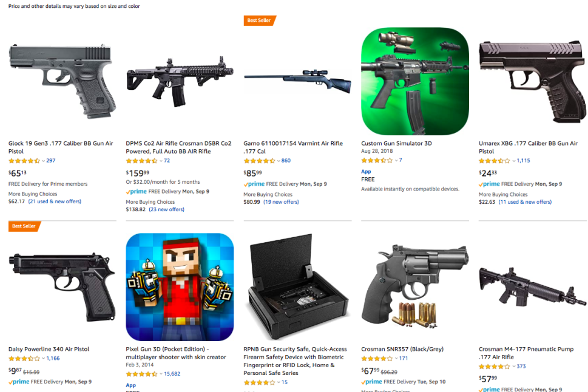Open the Daisy Powerline 340 Air Pistol title
Screen dimensions: 588x392
(x=49, y=350)
